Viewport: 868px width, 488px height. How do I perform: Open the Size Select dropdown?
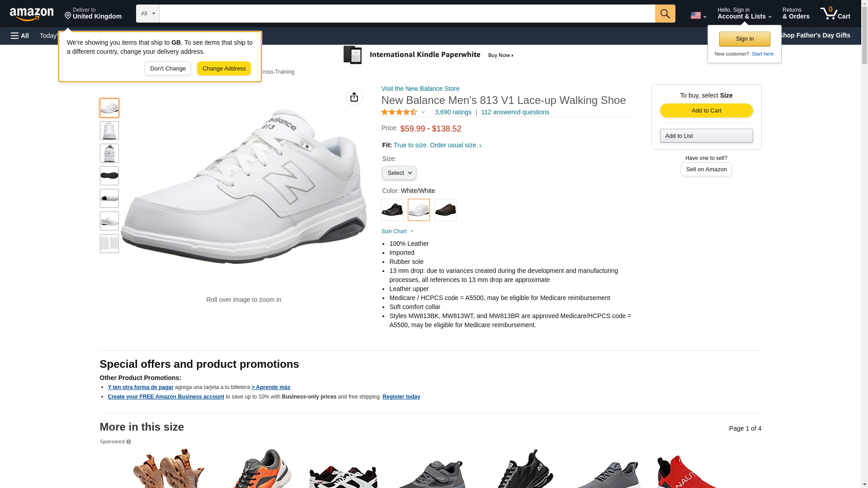click(x=399, y=173)
